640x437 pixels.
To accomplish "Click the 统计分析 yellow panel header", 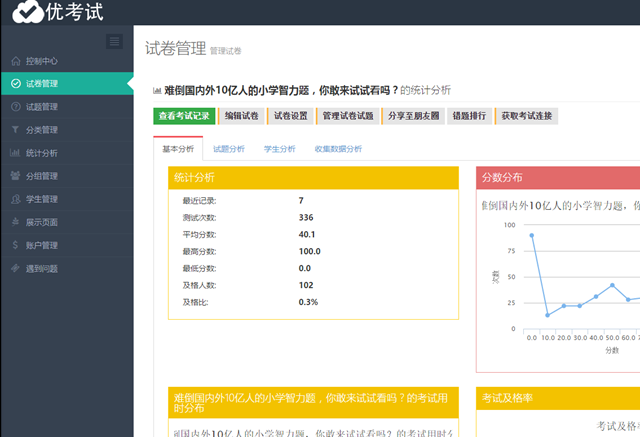I will pos(313,177).
